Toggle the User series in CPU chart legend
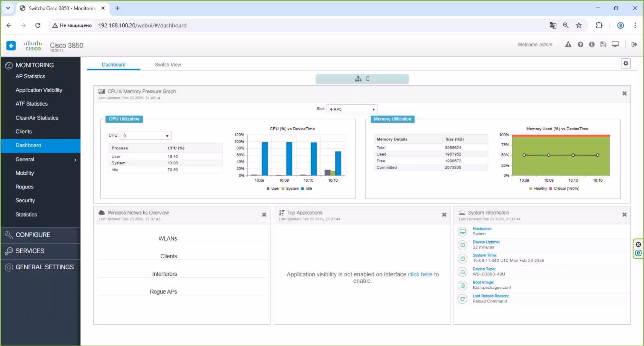 (273, 188)
